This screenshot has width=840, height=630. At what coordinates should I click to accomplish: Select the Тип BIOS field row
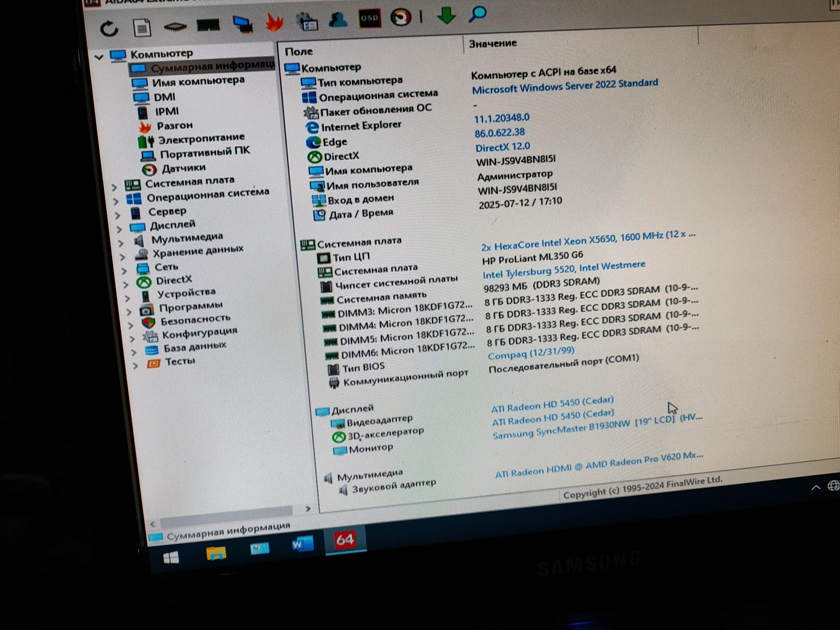pos(356,368)
